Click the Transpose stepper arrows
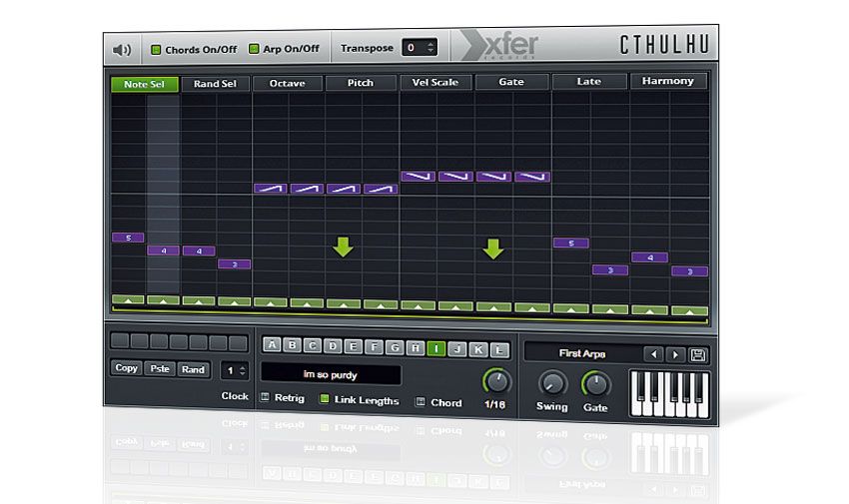 pyautogui.click(x=430, y=47)
